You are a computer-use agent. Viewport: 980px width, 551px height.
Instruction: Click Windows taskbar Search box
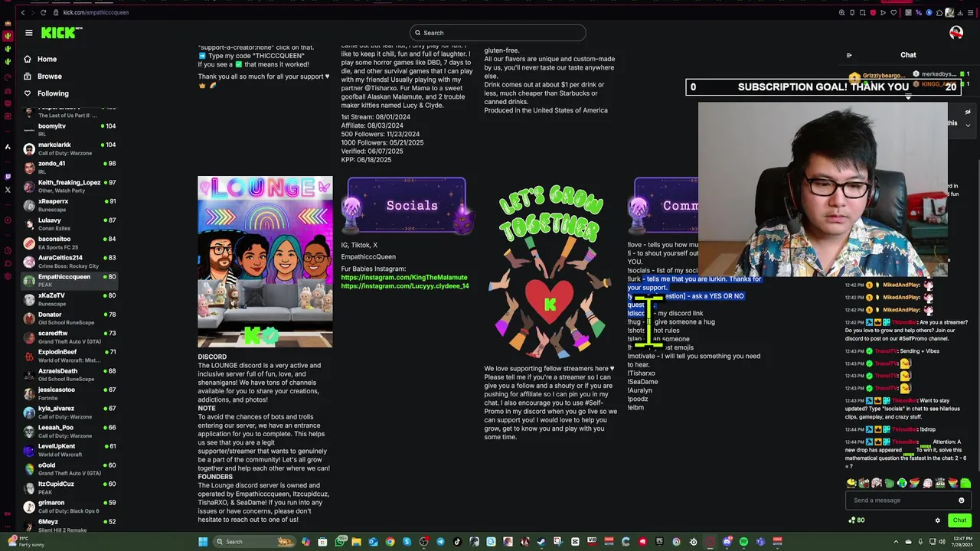255,542
